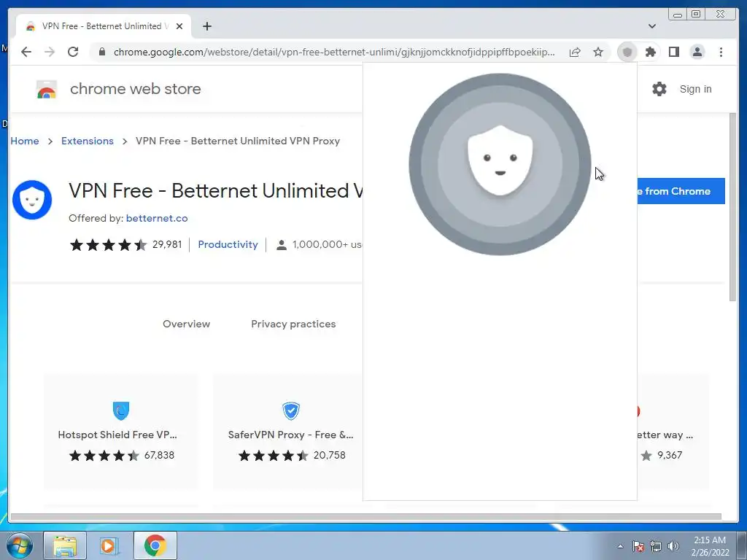
Task: Click the SaferVPN checkmark shield icon
Action: click(x=290, y=411)
